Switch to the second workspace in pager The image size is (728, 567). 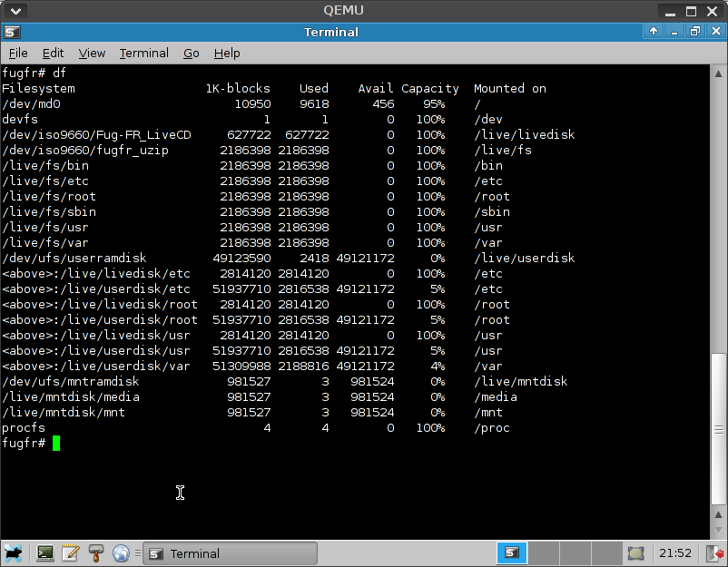pyautogui.click(x=544, y=552)
